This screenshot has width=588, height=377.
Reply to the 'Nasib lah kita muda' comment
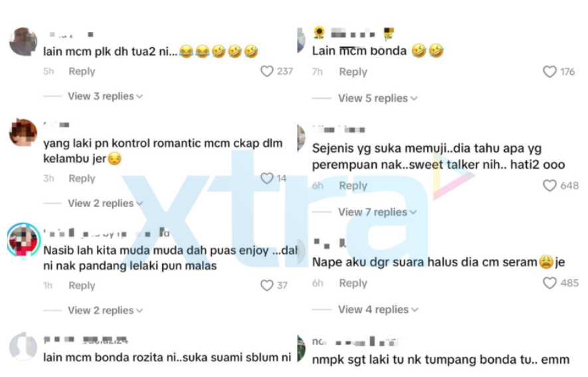82,285
